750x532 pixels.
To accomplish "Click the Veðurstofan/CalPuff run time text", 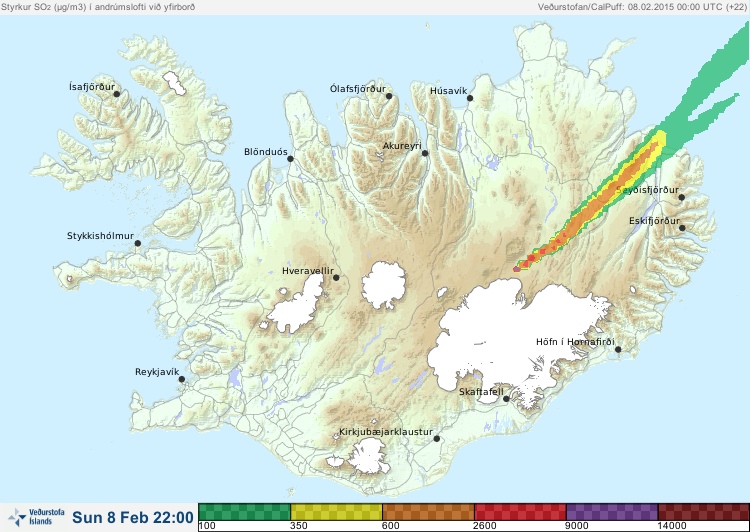I will point(640,7).
